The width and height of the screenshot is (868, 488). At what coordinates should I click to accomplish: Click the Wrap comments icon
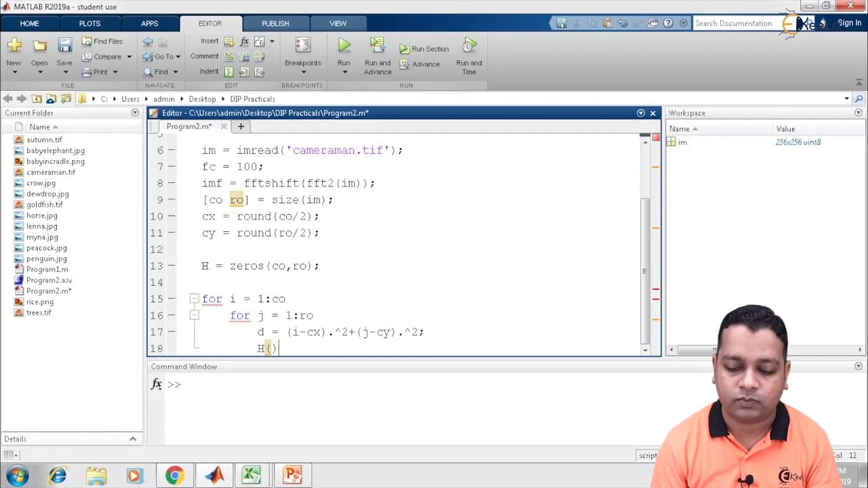click(x=259, y=57)
